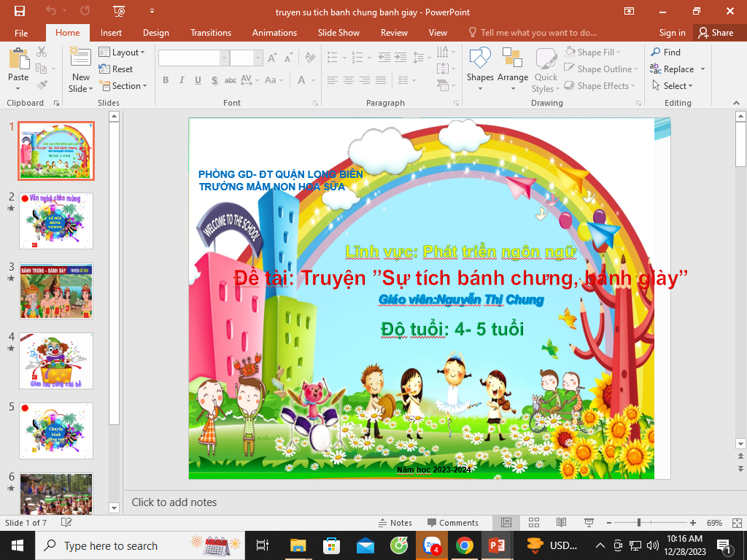Screen dimensions: 747x560
Task: Switch to Slide Sorter view
Action: pyautogui.click(x=533, y=523)
